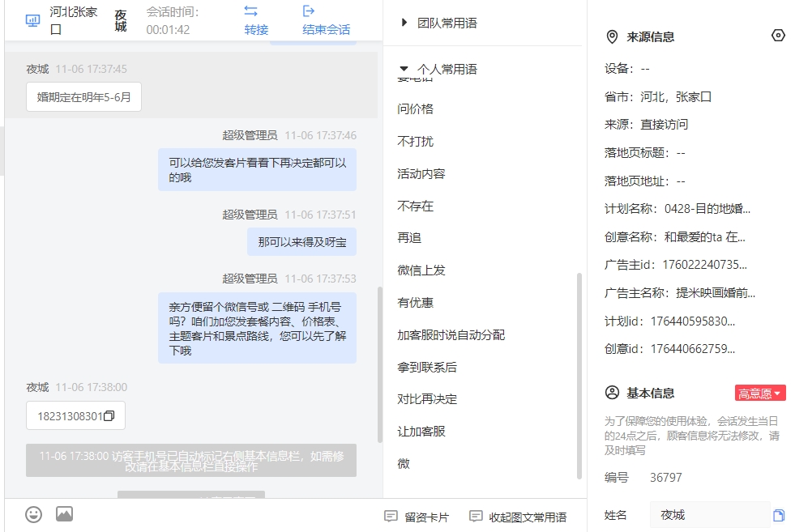Open the emoji picker smiley icon
The height and width of the screenshot is (532, 795).
click(33, 515)
